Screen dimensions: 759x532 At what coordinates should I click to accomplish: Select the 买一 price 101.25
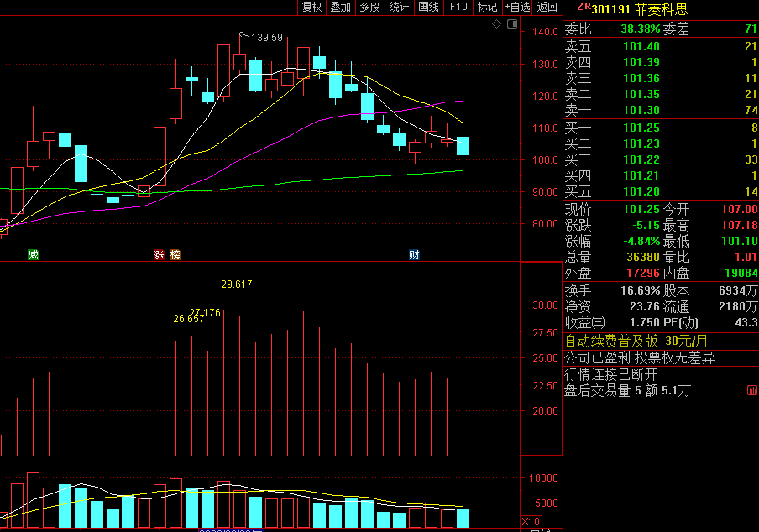(641, 128)
